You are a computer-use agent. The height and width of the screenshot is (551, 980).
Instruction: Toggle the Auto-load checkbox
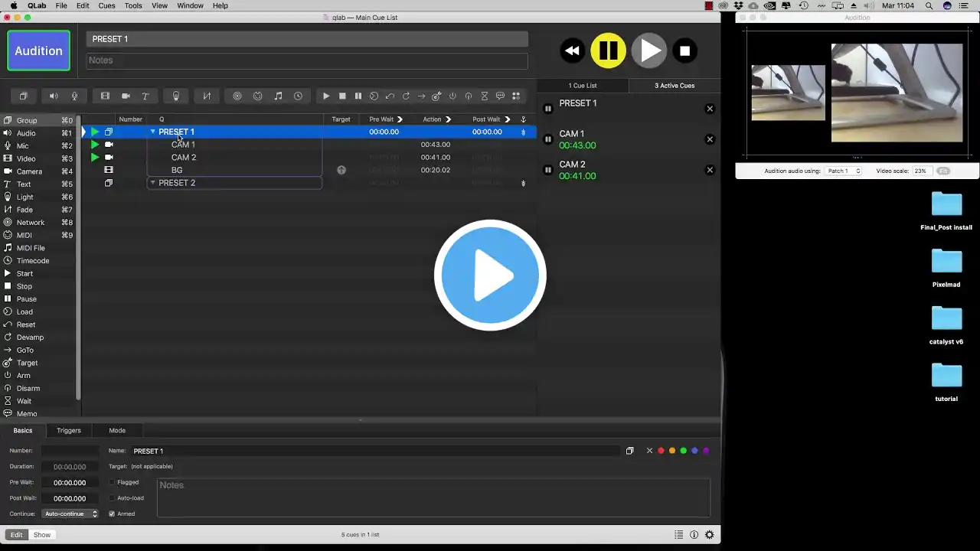point(112,498)
